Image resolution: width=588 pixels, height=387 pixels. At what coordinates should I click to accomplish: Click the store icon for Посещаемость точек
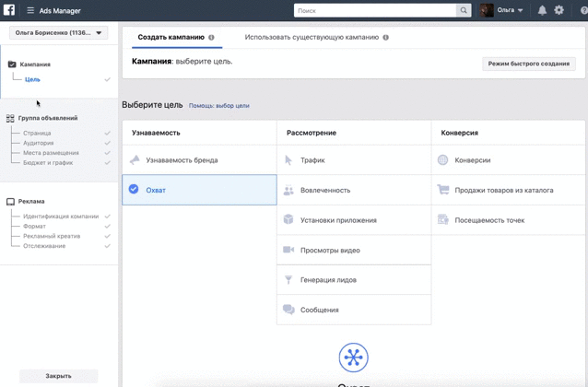click(443, 219)
